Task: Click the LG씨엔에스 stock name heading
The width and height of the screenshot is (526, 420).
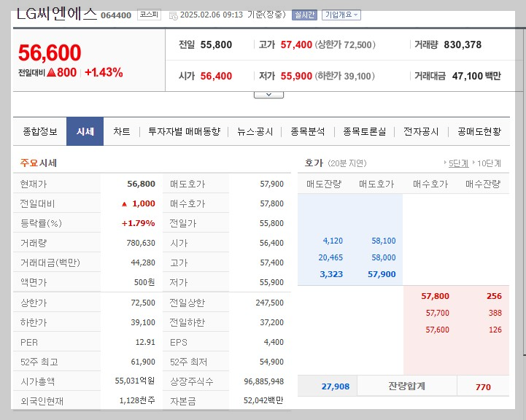Action: coord(56,15)
